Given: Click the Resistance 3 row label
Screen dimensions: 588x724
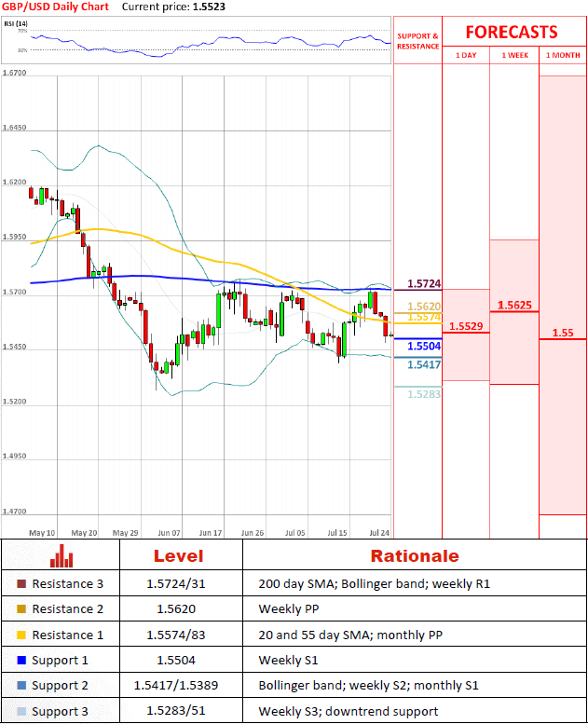Looking at the screenshot, I should point(68,583).
